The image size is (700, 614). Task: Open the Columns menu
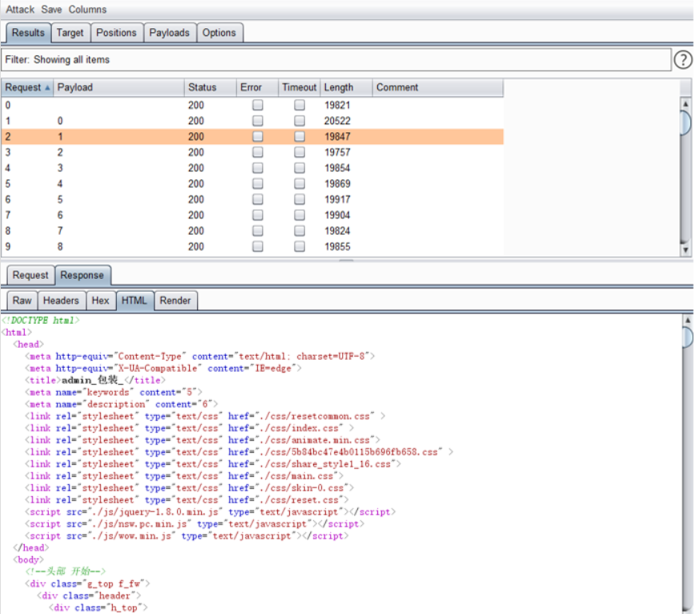(x=87, y=10)
